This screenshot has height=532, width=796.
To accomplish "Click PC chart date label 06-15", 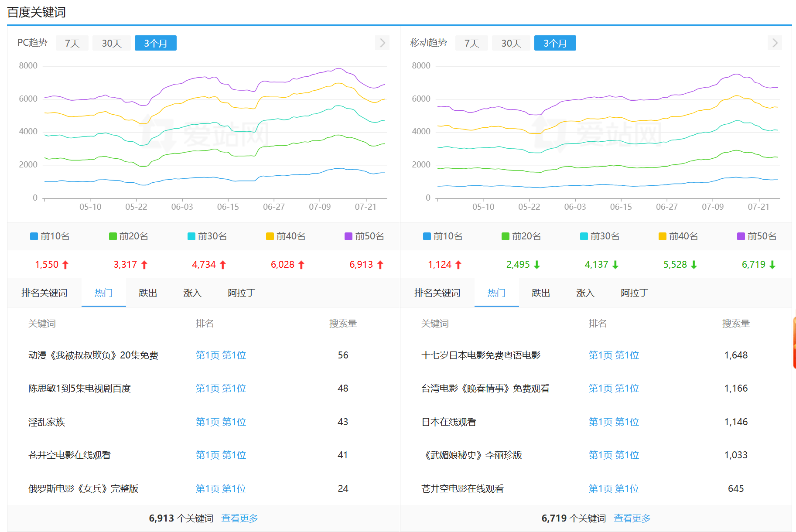I will (x=228, y=207).
